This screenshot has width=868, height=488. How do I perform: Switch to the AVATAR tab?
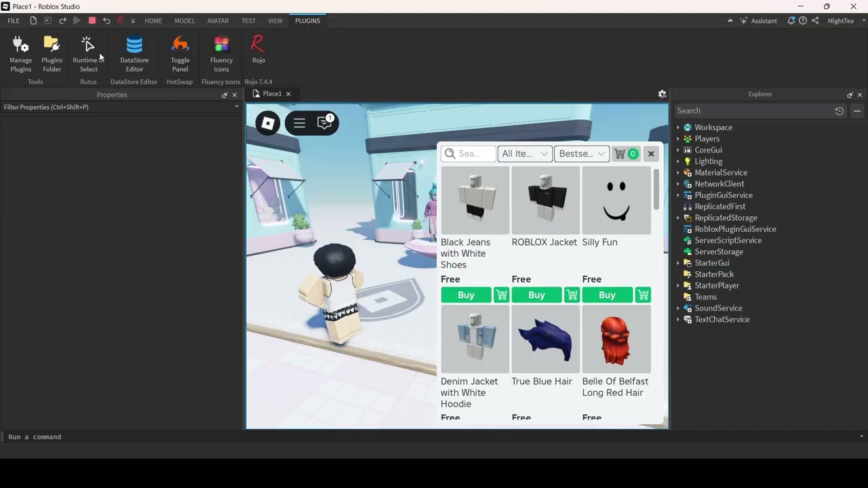(218, 21)
